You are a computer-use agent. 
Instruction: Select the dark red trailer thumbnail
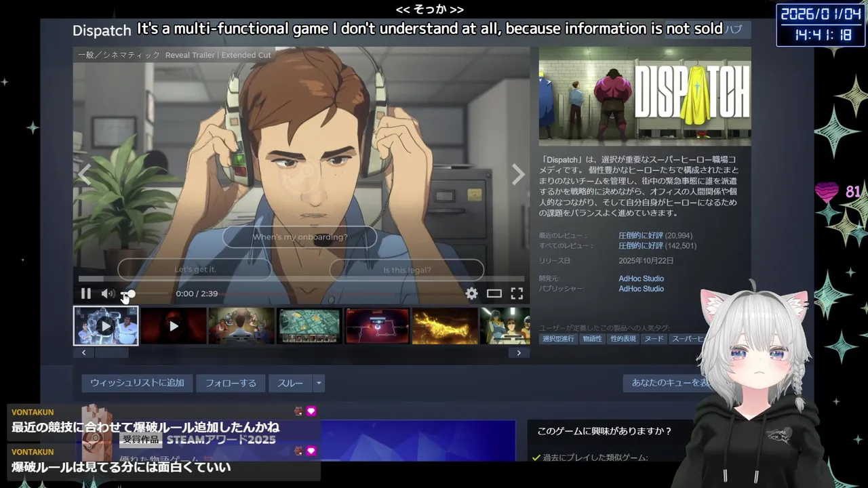point(174,326)
